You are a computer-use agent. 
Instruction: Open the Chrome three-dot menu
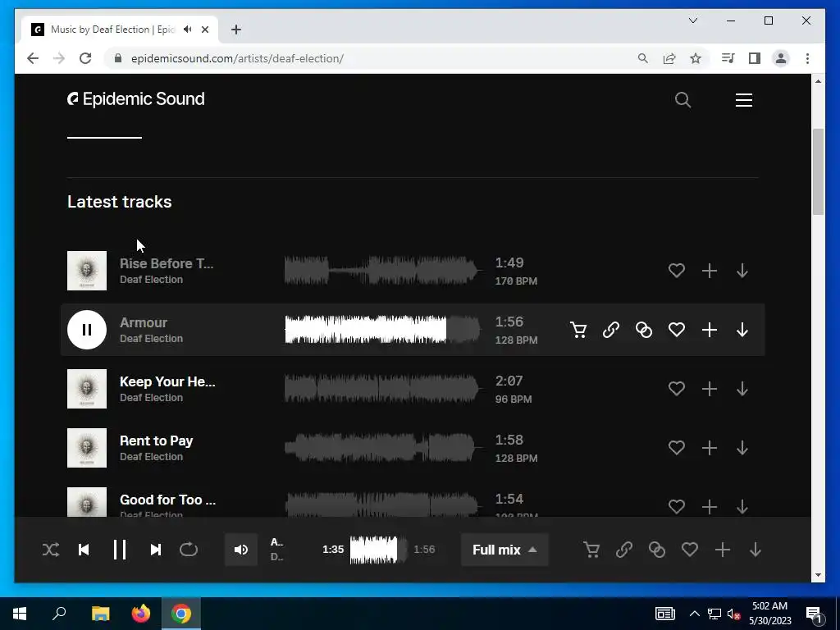coord(807,58)
